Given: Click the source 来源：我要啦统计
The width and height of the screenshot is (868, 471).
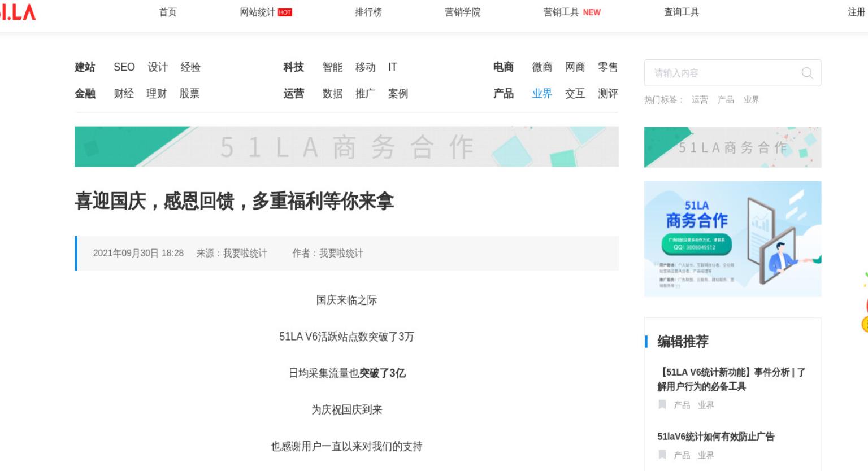Looking at the screenshot, I should (232, 253).
